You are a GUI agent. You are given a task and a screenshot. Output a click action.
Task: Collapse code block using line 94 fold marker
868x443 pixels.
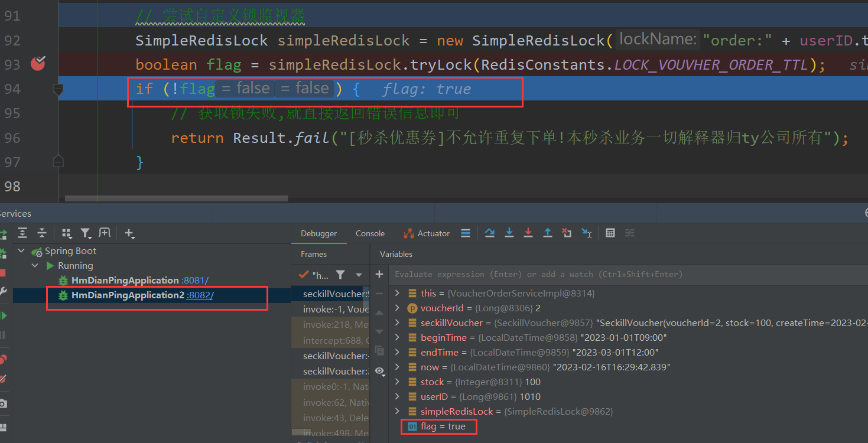(x=58, y=89)
